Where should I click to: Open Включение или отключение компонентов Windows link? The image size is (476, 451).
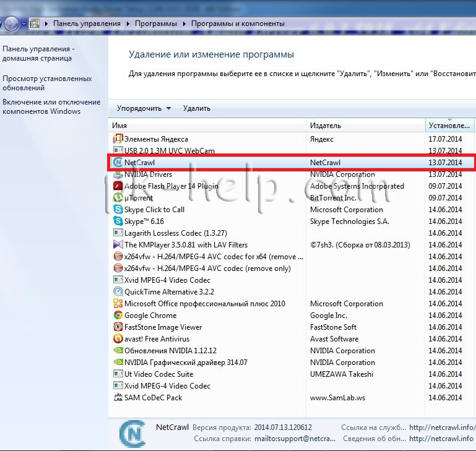point(51,106)
